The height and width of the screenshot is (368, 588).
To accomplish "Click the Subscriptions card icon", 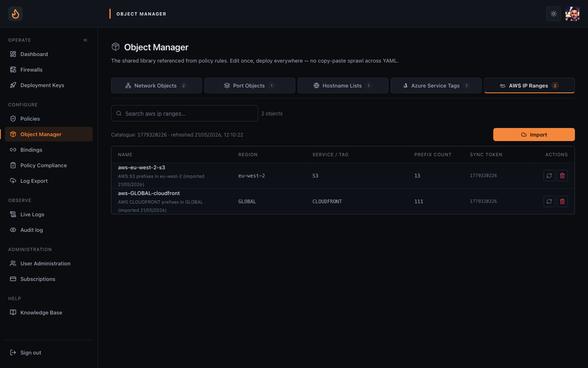I will (13, 279).
